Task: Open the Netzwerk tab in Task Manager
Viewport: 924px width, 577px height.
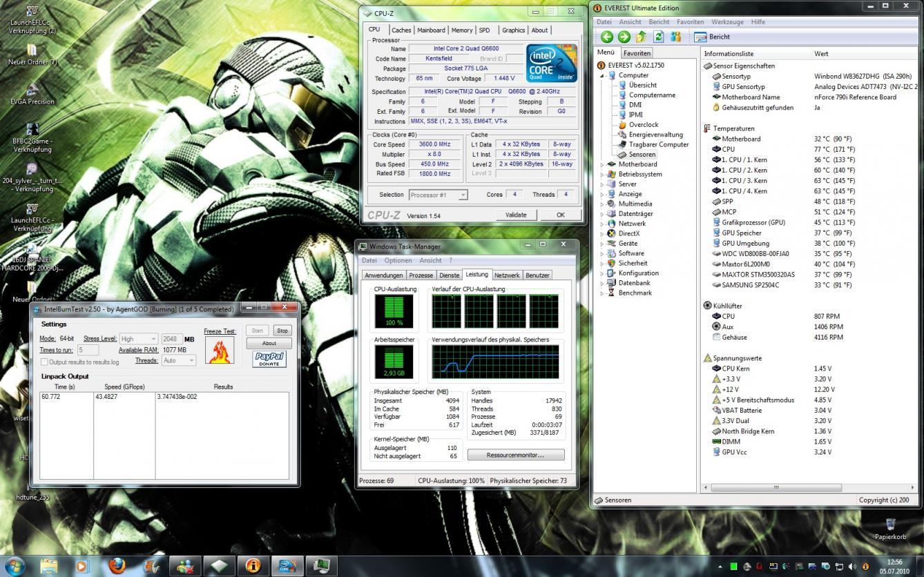Action: [x=507, y=275]
